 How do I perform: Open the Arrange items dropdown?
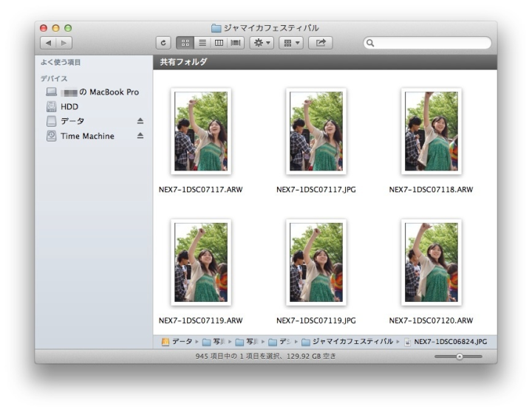291,44
